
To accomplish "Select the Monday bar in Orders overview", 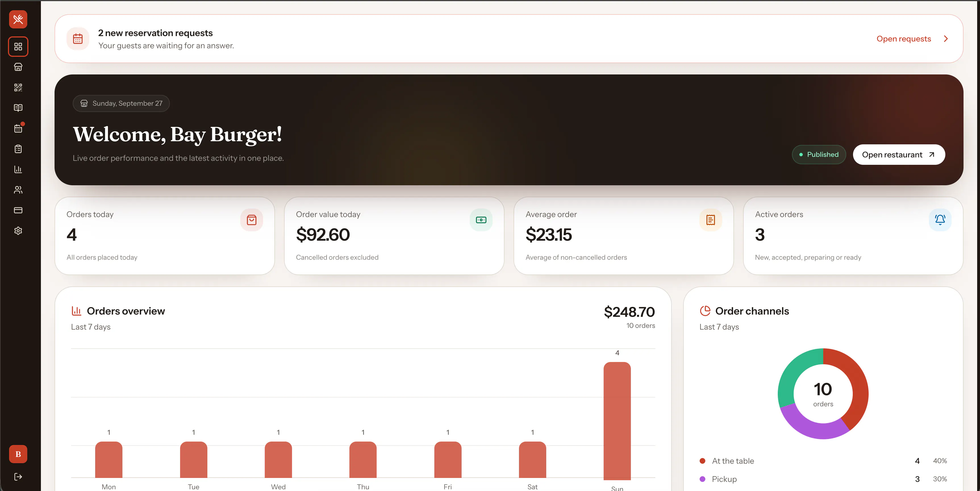I will 109,460.
